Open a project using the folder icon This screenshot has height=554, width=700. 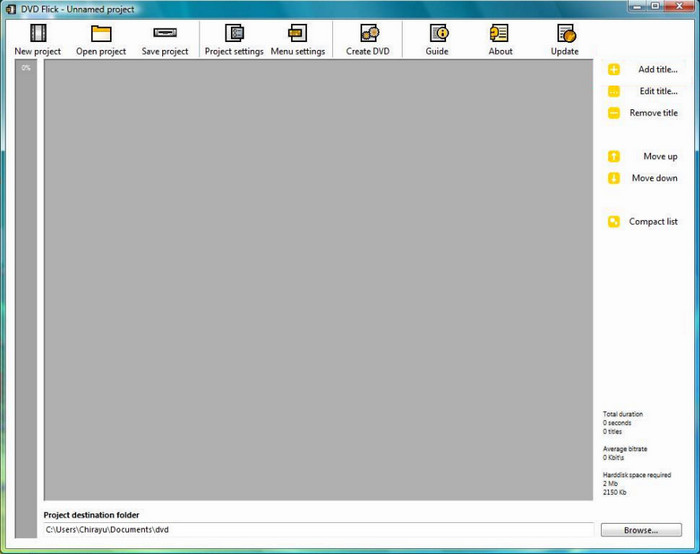[101, 33]
